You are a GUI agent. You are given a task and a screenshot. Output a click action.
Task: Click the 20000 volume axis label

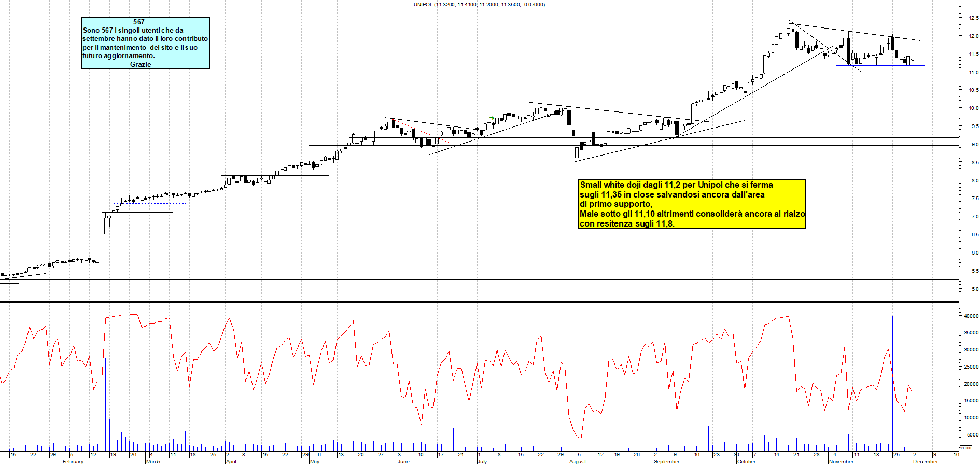(x=971, y=384)
